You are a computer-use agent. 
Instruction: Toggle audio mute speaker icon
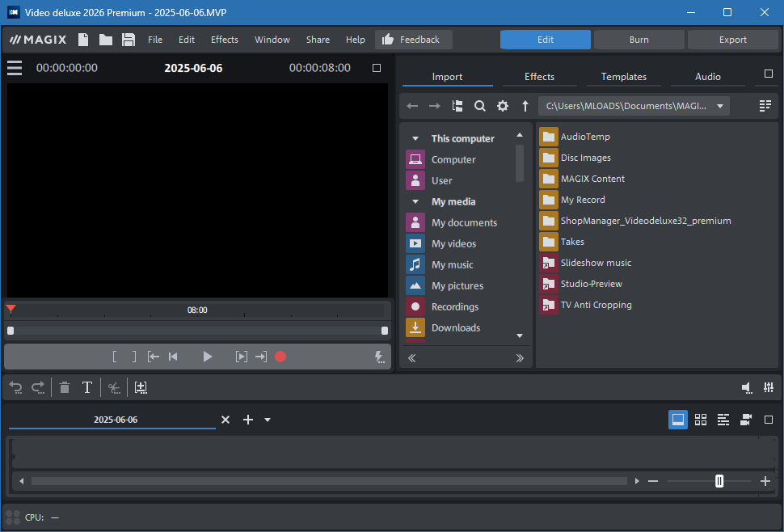pos(747,387)
